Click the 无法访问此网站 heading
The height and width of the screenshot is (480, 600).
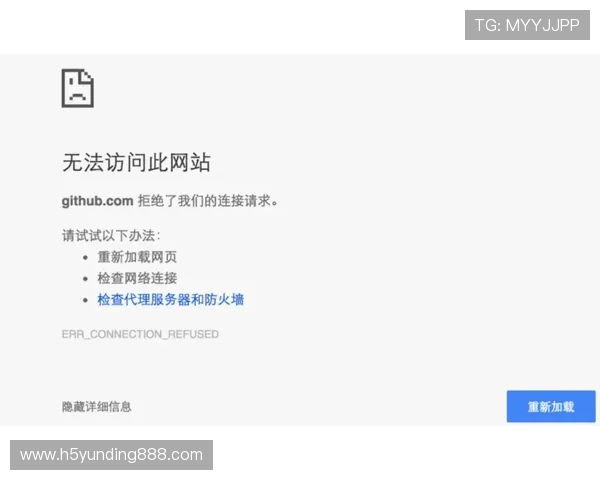click(136, 162)
